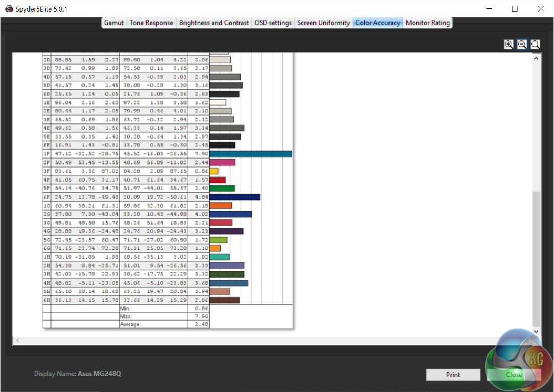Click the green bar for patch 5F
The height and width of the screenshot is (392, 554).
222,188
